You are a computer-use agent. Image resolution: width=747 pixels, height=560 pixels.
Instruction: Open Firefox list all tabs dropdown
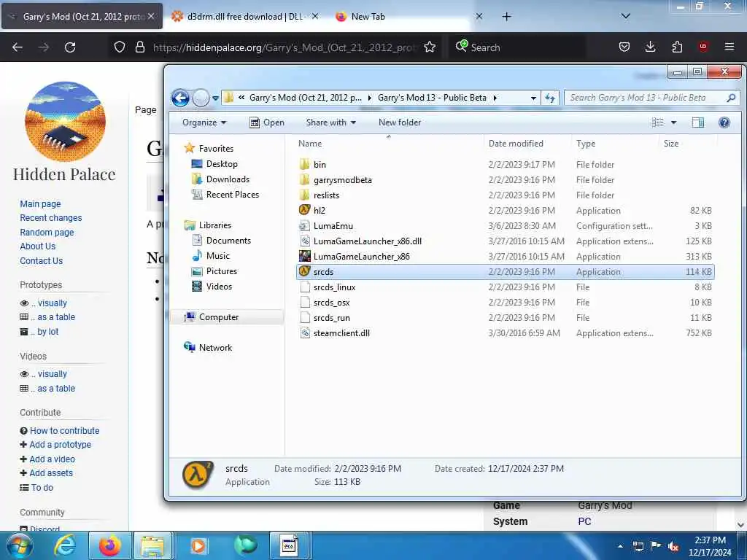(x=626, y=16)
